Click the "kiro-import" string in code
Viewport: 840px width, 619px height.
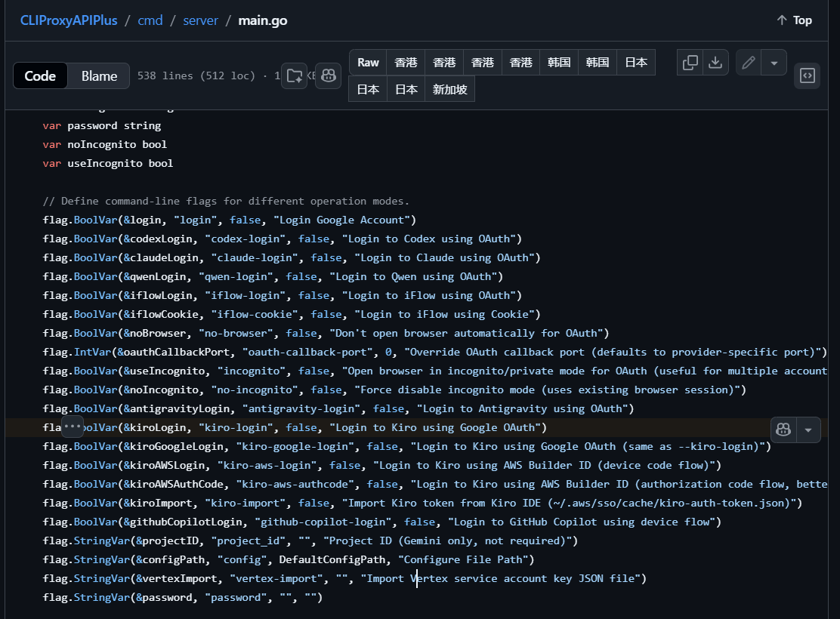click(x=246, y=503)
